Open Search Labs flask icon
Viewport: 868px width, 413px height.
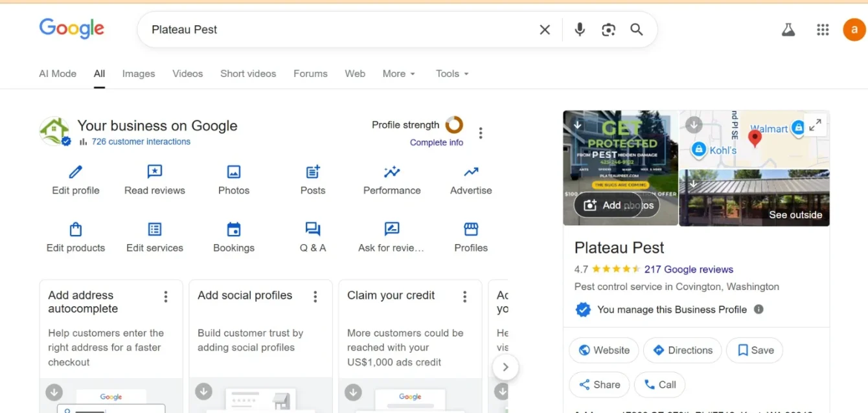(x=788, y=30)
